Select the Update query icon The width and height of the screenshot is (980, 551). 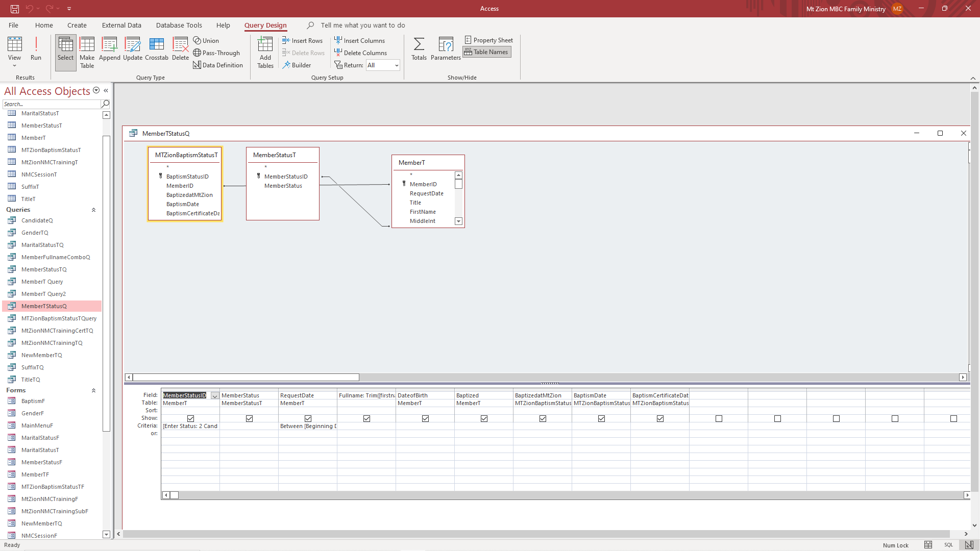tap(132, 49)
